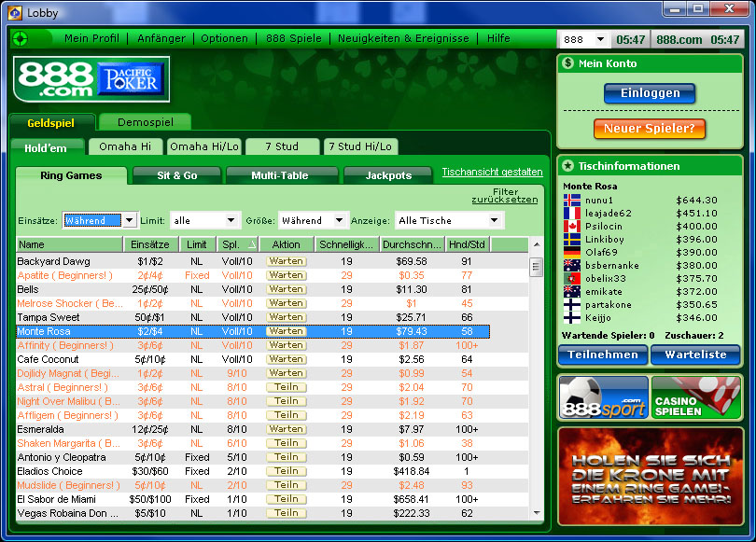Click the table list scrollbar thumb
The width and height of the screenshot is (756, 542).
pyautogui.click(x=536, y=267)
